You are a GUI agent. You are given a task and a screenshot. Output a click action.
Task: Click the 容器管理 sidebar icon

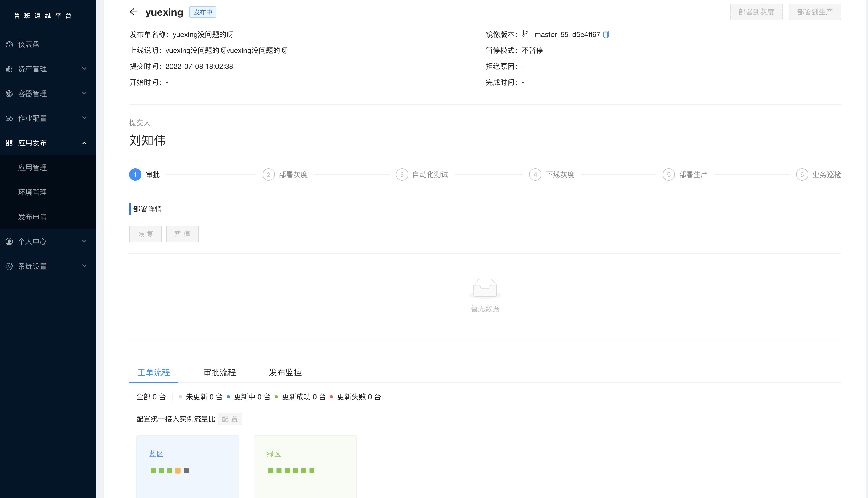[x=9, y=94]
